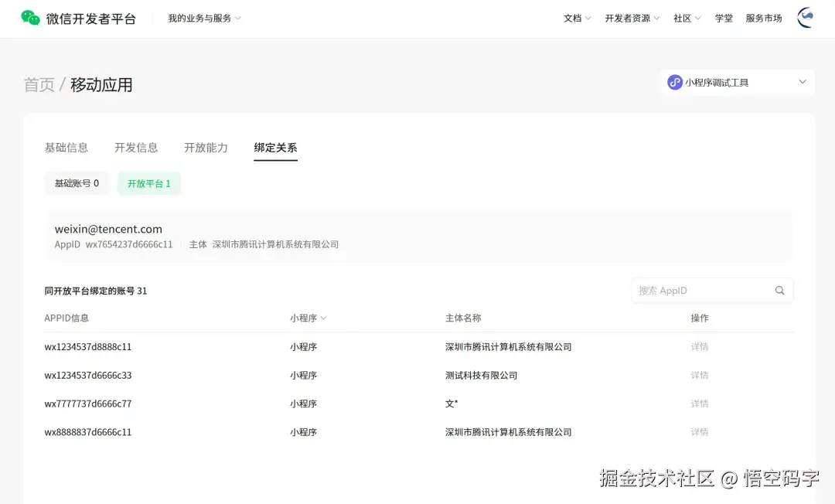Click the 主体名称 column header
The width and height of the screenshot is (835, 504).
pos(463,318)
